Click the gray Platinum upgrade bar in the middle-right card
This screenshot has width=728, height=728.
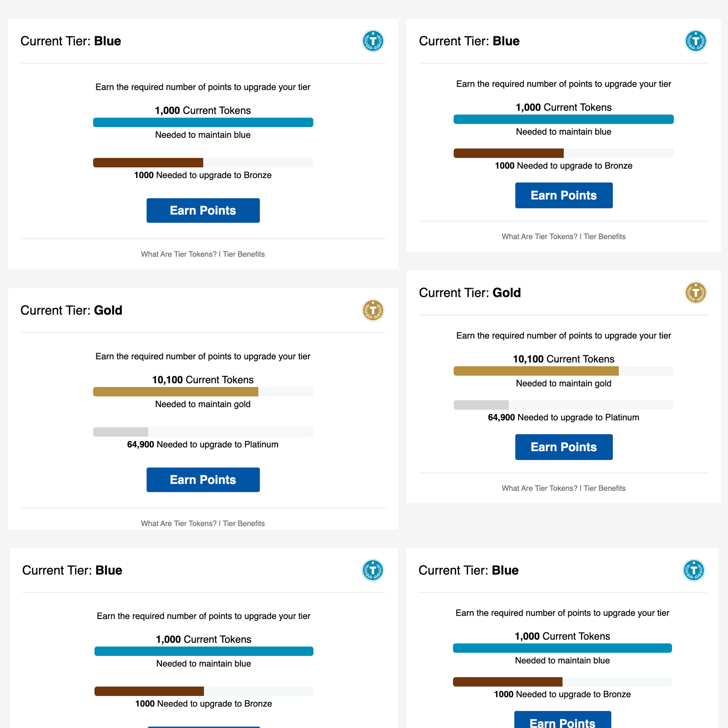pos(563,405)
